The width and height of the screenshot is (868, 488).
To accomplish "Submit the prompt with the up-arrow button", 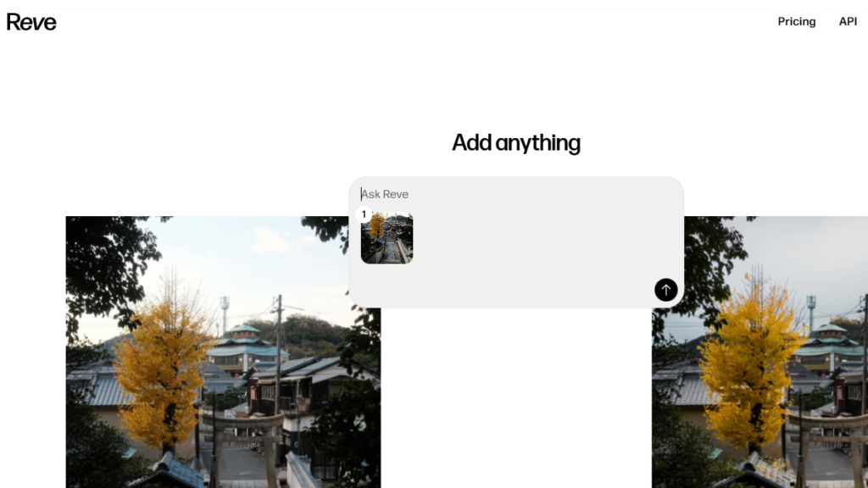I will [x=666, y=290].
